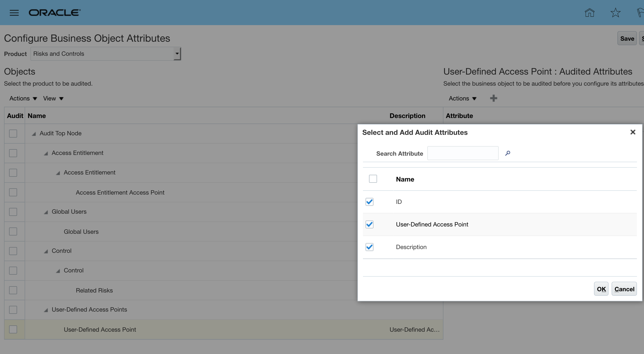Click the plus icon to add attributes

[493, 98]
